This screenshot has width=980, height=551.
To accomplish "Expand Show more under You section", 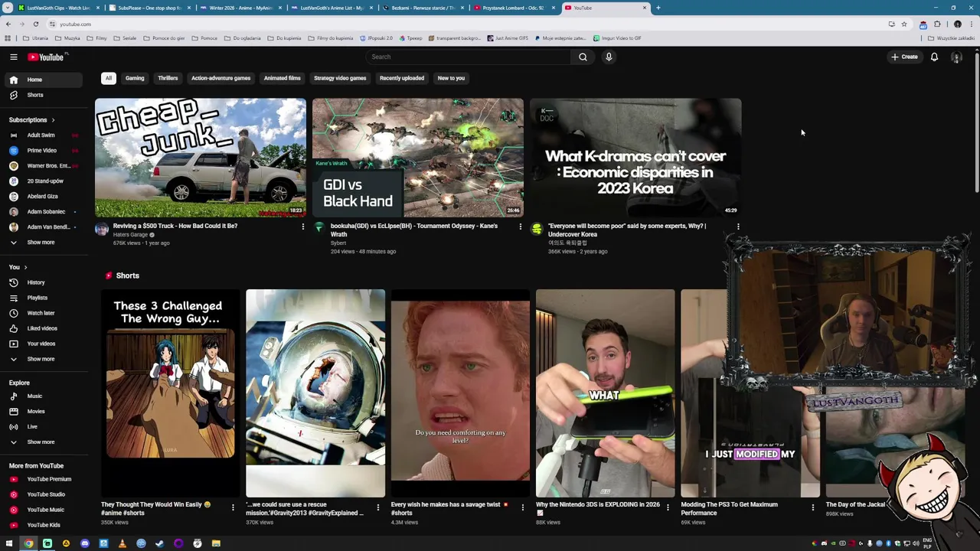I will pyautogui.click(x=44, y=359).
